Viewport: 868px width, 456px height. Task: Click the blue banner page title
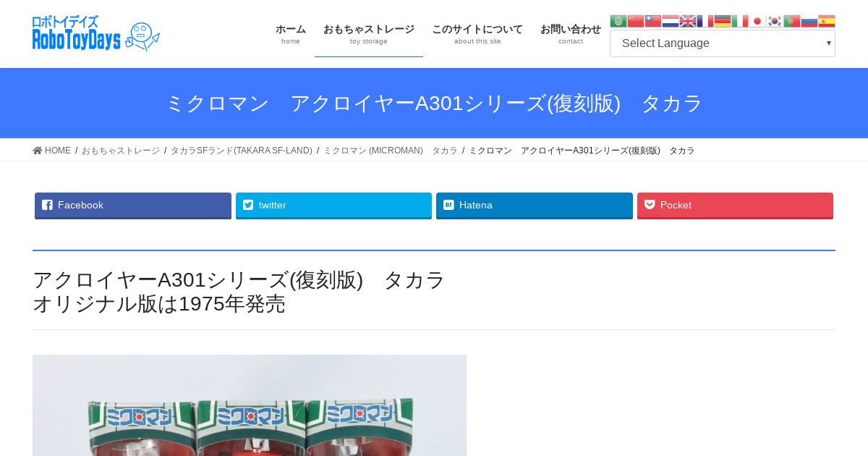coord(434,104)
